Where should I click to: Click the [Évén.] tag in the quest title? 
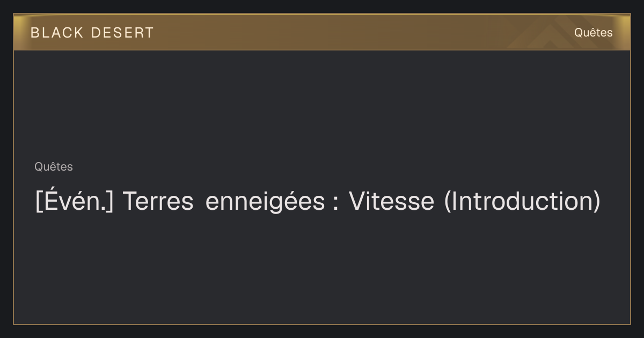74,201
